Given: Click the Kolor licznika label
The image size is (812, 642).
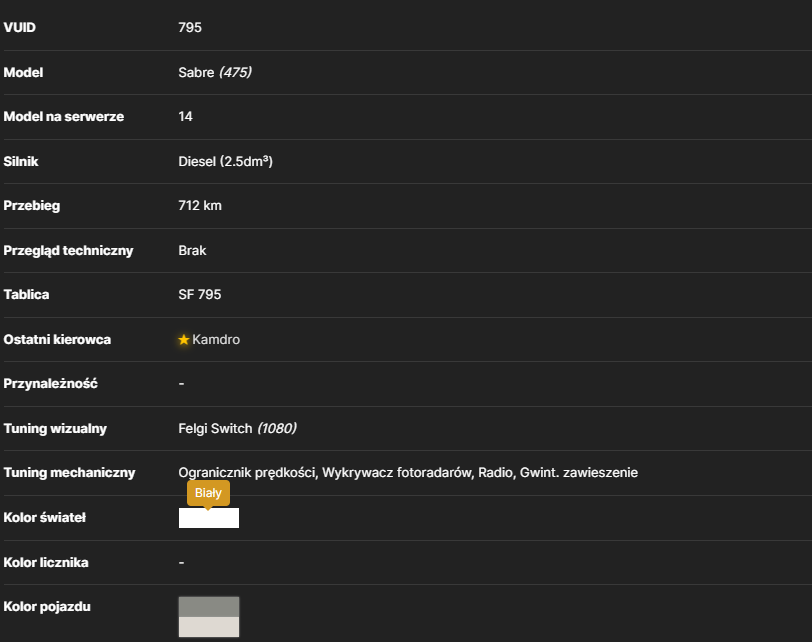Looking at the screenshot, I should pos(46,562).
